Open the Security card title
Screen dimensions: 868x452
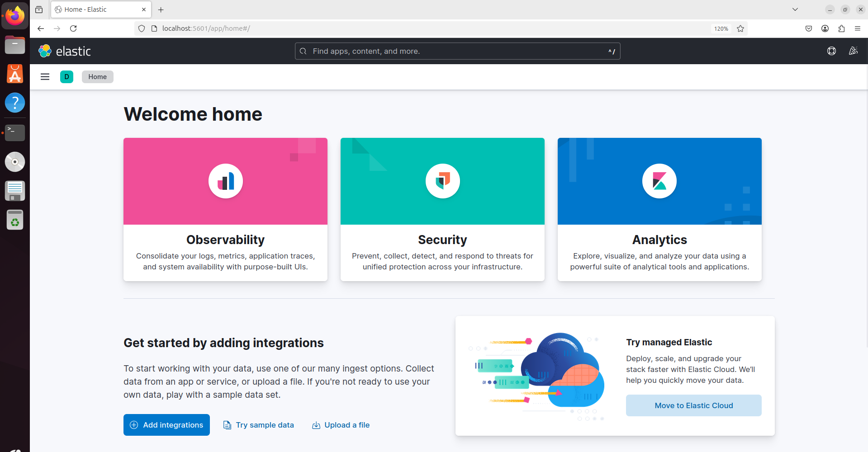click(x=442, y=240)
